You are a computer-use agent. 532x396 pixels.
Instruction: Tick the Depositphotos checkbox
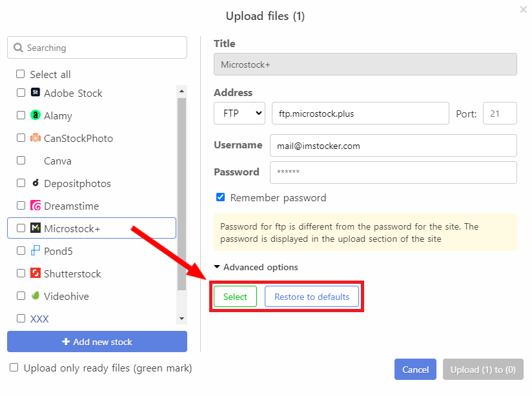(x=21, y=183)
